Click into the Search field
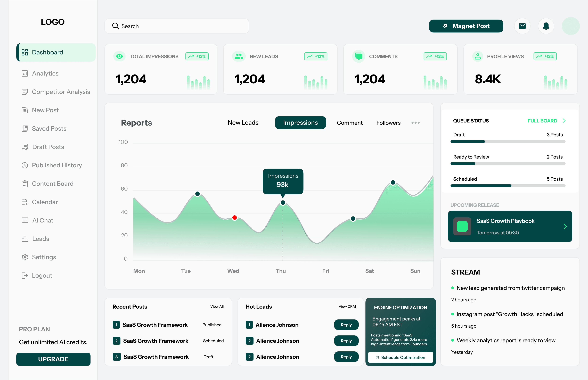Viewport: 588px width, 380px height. coord(177,26)
